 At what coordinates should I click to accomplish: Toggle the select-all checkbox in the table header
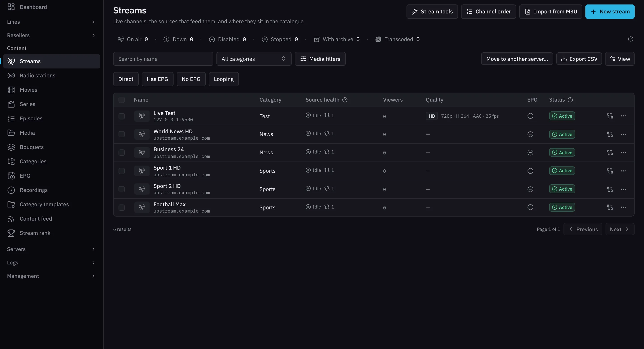click(121, 100)
